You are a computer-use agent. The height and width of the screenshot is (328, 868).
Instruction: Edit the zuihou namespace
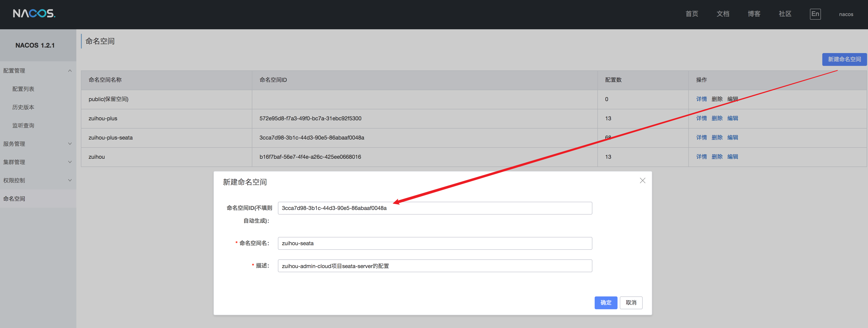click(732, 157)
